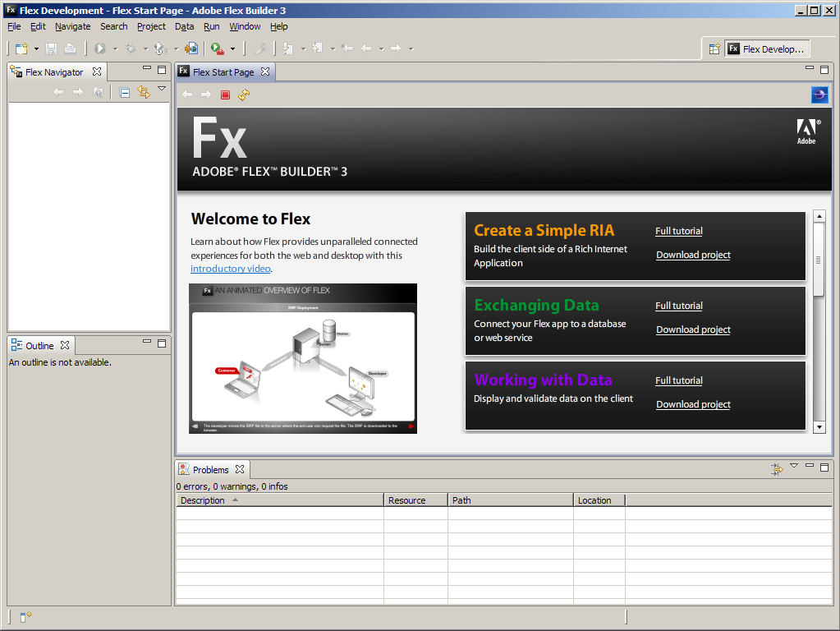Click the blue globe browser icon

point(819,94)
